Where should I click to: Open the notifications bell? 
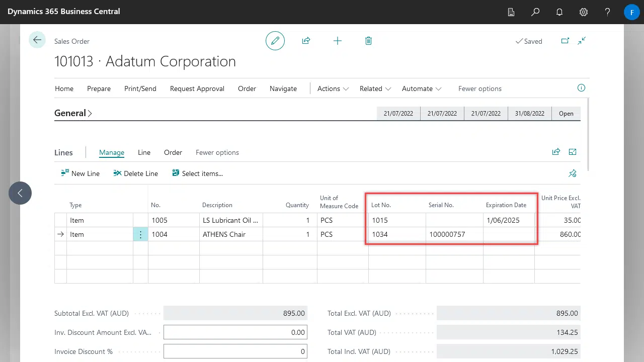click(x=559, y=12)
